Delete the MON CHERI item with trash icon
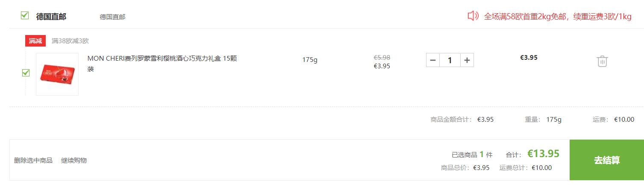 602,61
